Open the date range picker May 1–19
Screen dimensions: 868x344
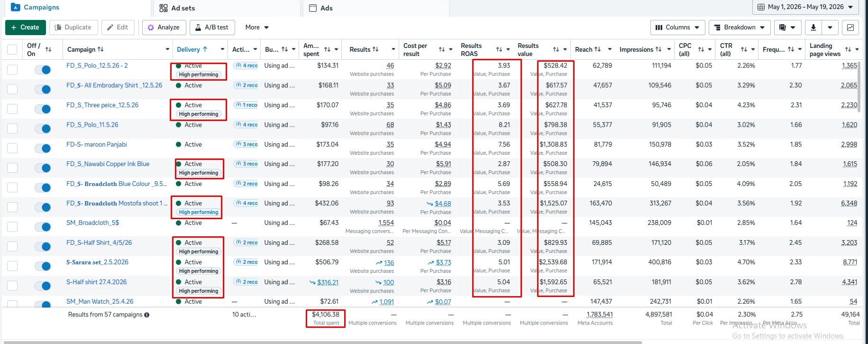pos(805,7)
